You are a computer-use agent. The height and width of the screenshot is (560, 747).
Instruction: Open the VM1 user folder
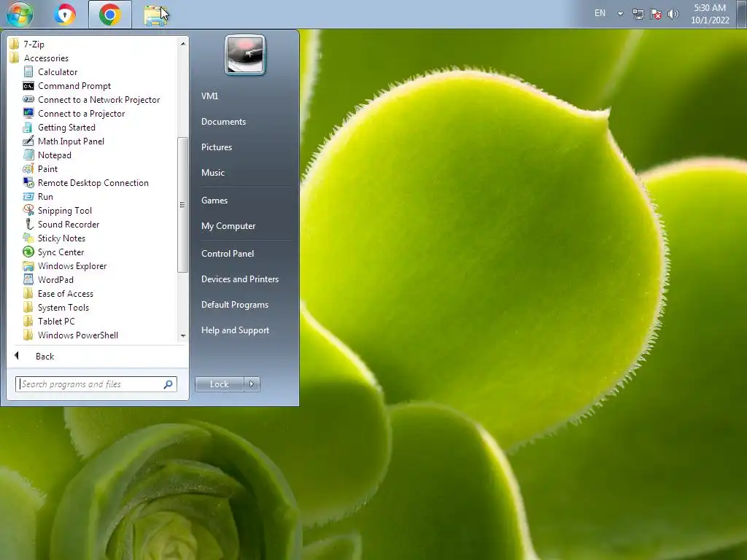[209, 96]
